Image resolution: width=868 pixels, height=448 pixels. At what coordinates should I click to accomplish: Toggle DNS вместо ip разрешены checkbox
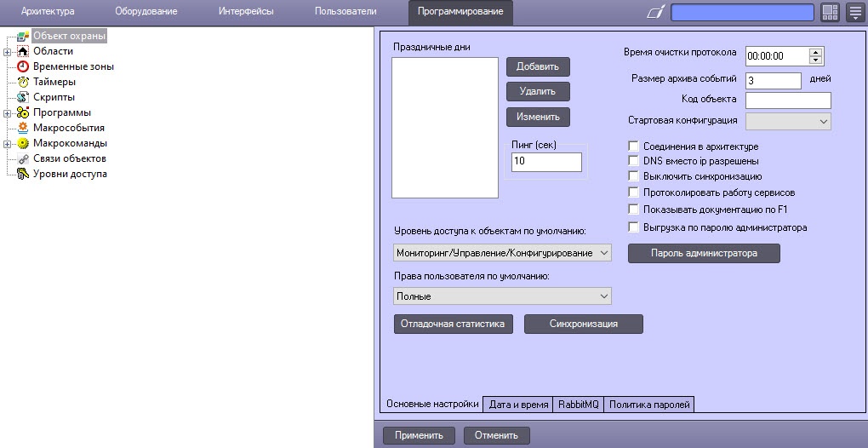click(x=633, y=160)
